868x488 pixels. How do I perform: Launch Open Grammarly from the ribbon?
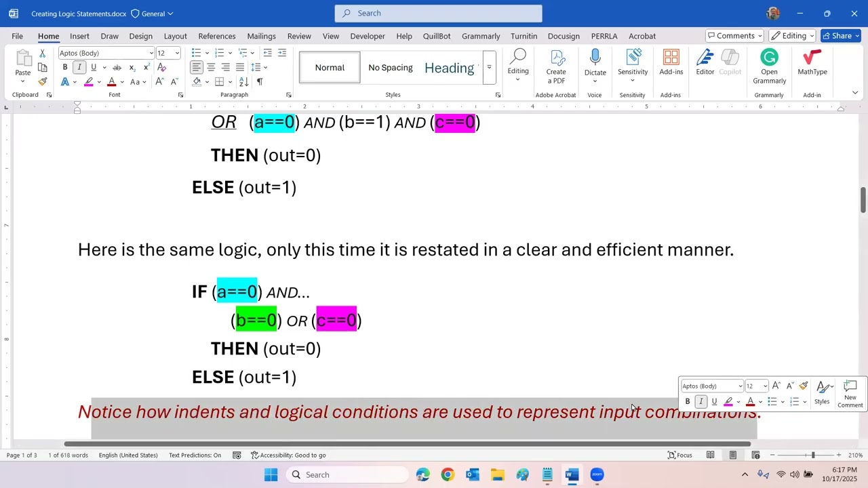point(769,66)
